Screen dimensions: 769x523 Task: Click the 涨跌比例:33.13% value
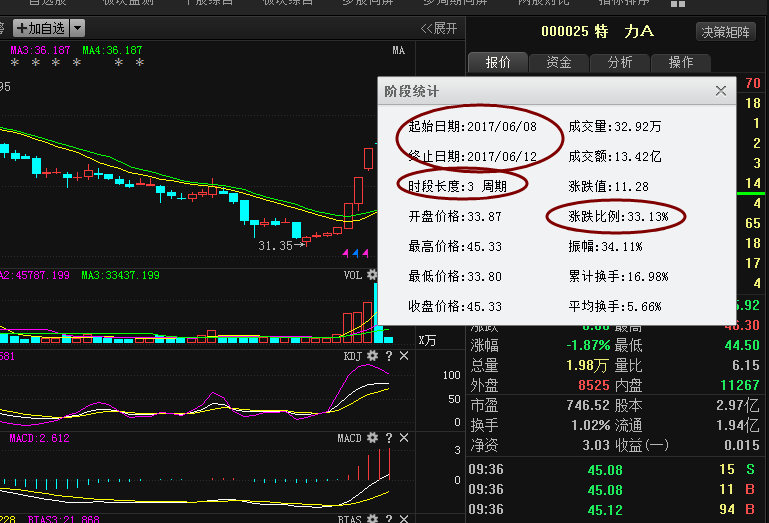(x=618, y=216)
